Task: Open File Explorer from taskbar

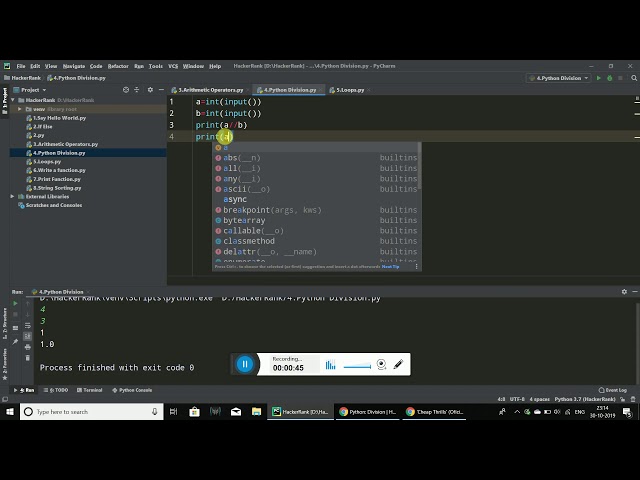Action: 256,412
